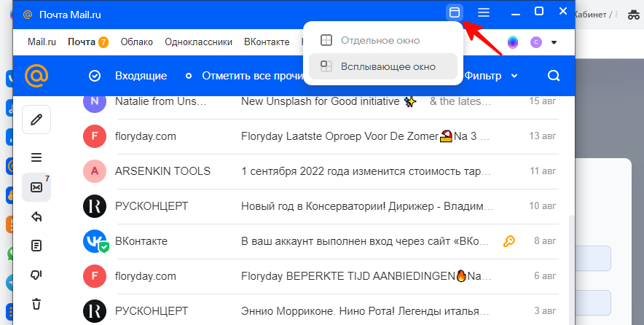The image size is (644, 325).
Task: Open the hamburger menu in the title bar
Action: (484, 12)
